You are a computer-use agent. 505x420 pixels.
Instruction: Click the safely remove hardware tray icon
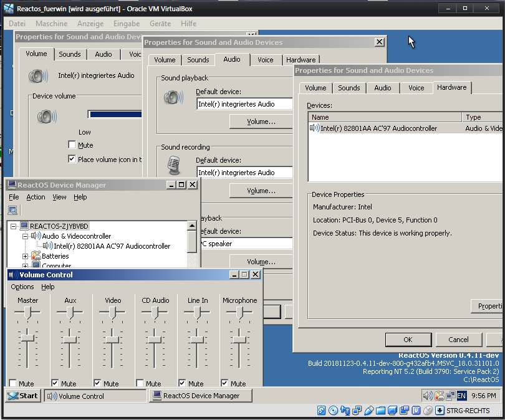(440, 396)
